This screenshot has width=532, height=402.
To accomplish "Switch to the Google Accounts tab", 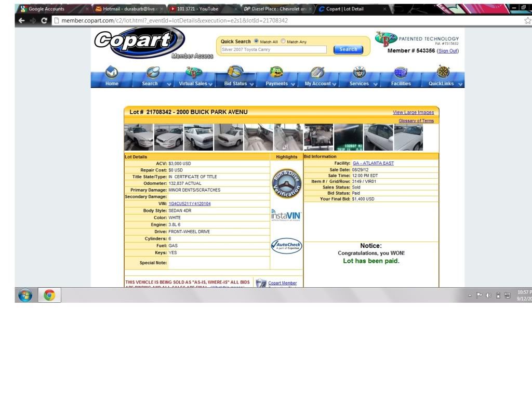I will coord(52,9).
